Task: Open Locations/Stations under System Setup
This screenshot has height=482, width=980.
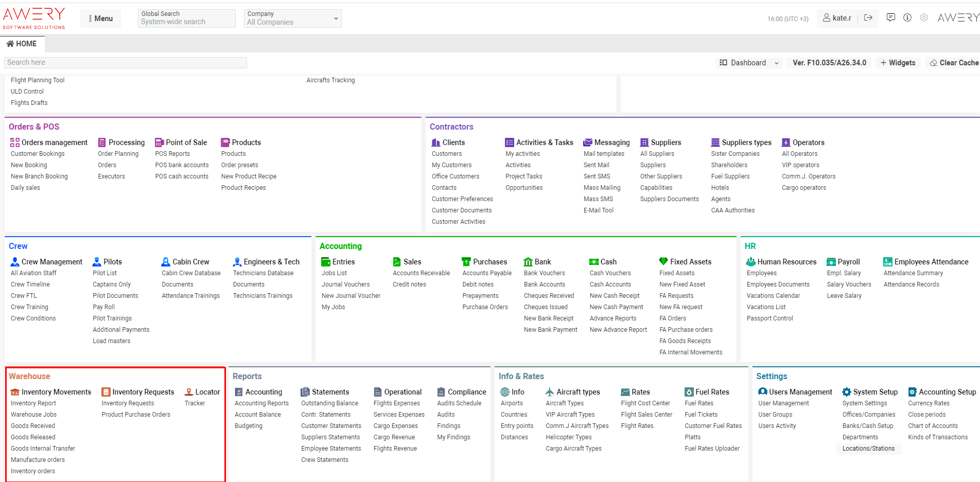Action: (868, 449)
